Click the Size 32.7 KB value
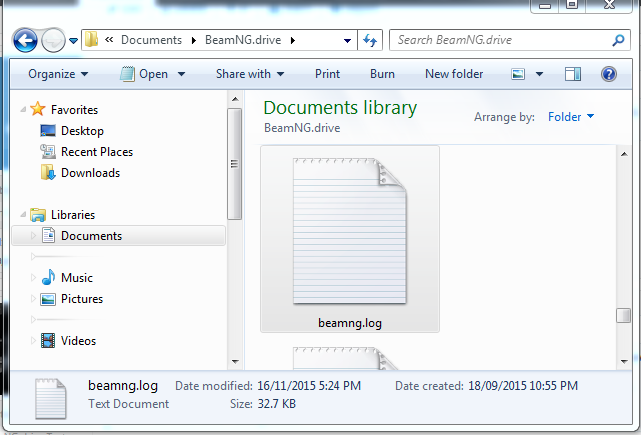Viewport: 641px width, 435px height. (276, 404)
